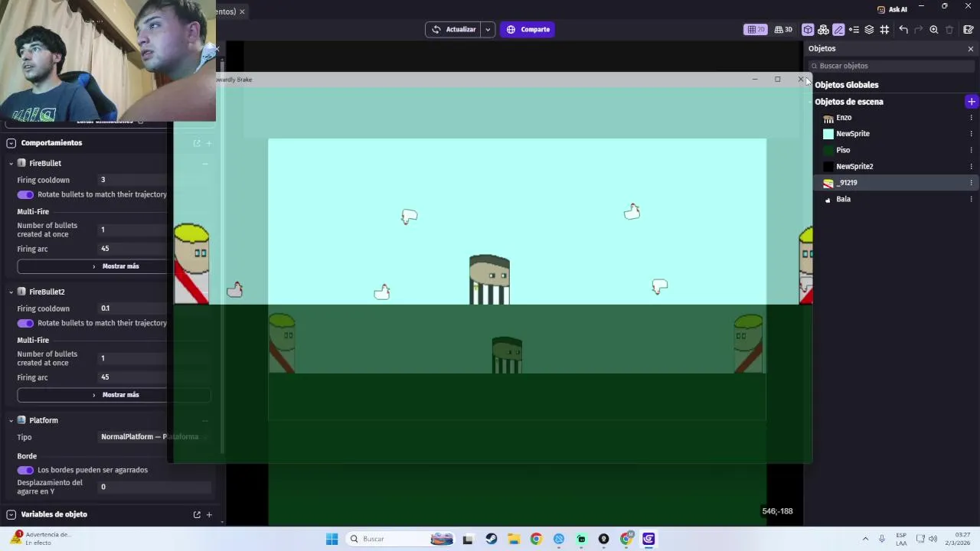Click the taskbar Buscar search box
This screenshot has width=980, height=551.
[400, 539]
